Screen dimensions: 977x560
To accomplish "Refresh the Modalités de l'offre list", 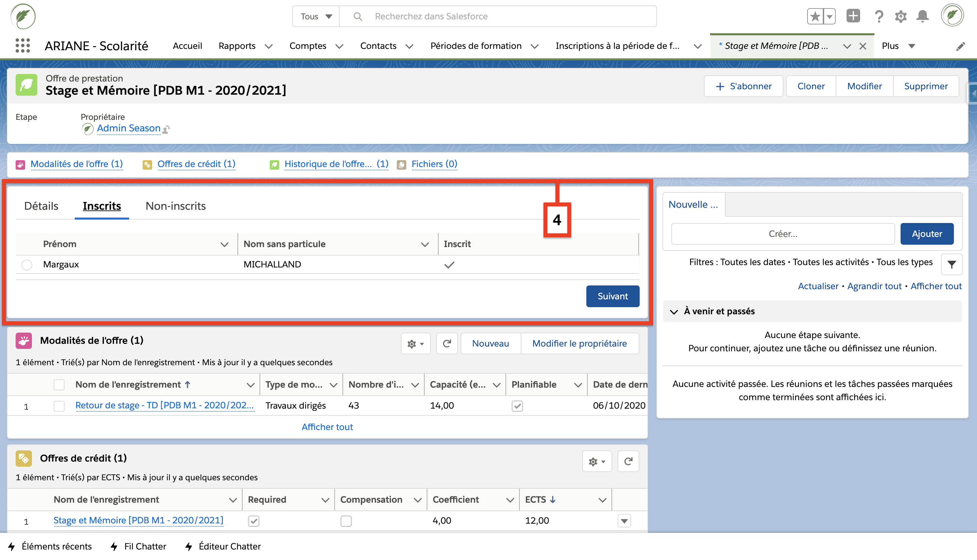I will 446,343.
